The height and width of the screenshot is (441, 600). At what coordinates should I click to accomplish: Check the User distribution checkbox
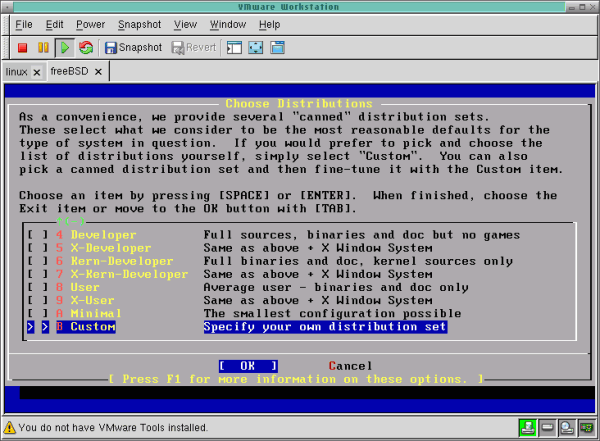[x=38, y=287]
